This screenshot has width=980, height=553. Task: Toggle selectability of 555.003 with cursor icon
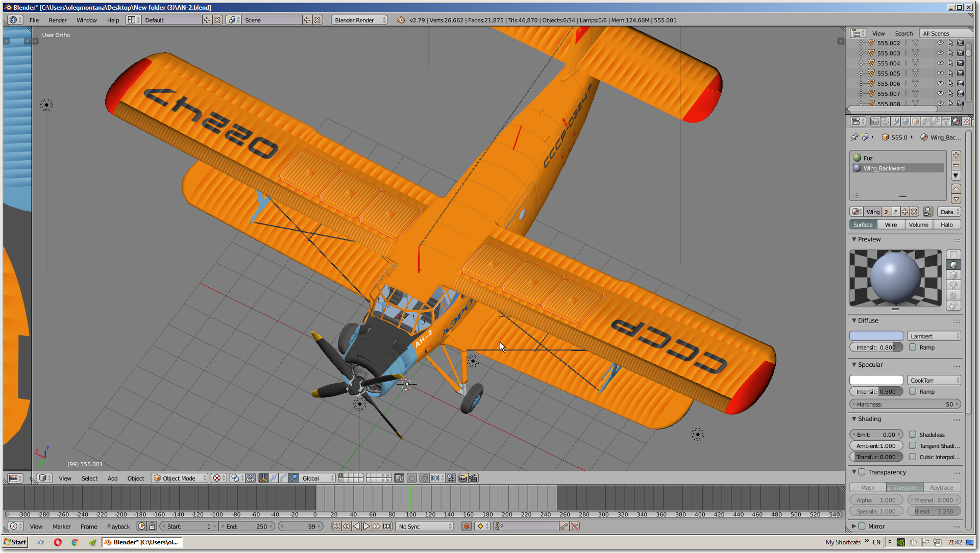(x=950, y=53)
